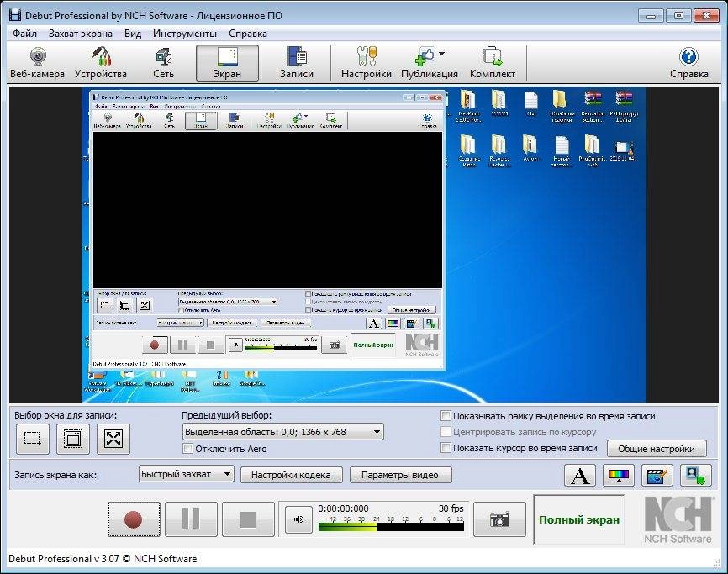Pause the recording
Viewport: 728px width, 574px height.
[191, 519]
